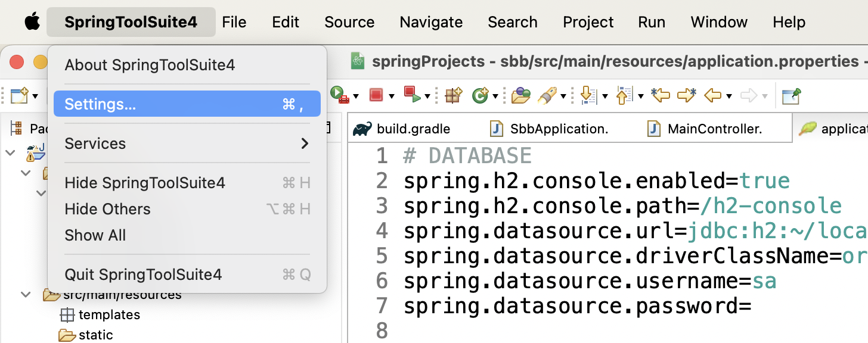Image resolution: width=868 pixels, height=343 pixels.
Task: Open the Window menu
Action: (x=719, y=22)
